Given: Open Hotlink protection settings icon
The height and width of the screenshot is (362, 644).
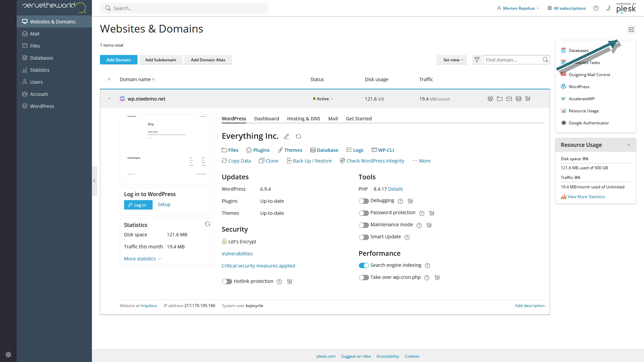Looking at the screenshot, I should 290,282.
